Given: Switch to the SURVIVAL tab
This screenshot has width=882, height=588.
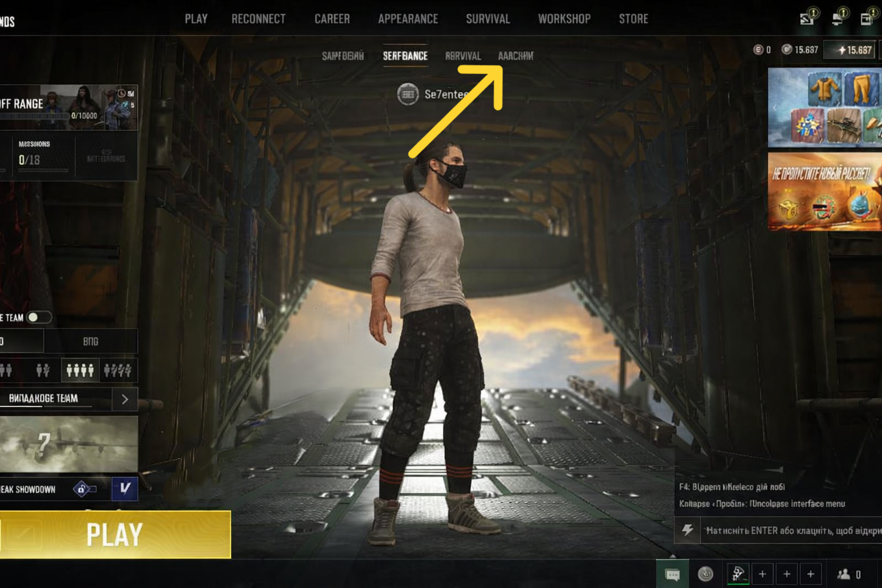Looking at the screenshot, I should click(488, 19).
